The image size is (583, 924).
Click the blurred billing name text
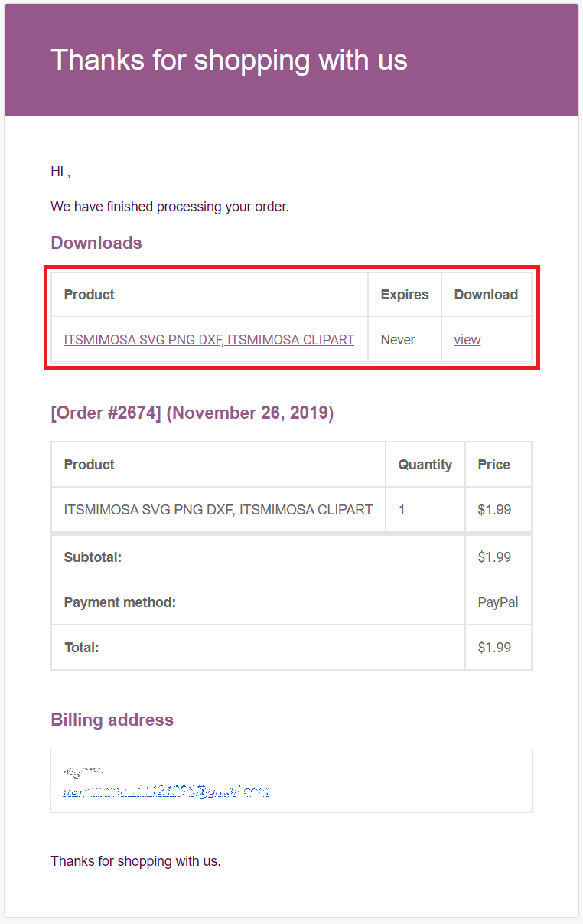click(x=83, y=771)
